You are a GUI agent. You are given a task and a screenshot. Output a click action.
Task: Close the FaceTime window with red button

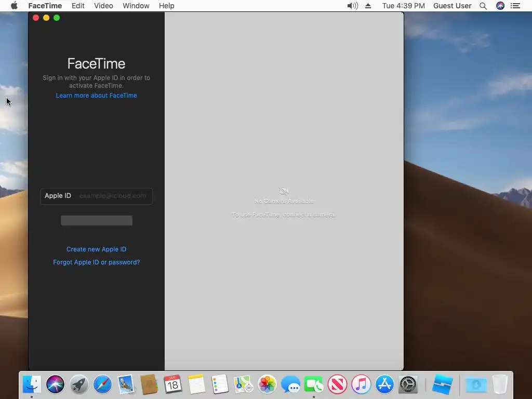36,18
